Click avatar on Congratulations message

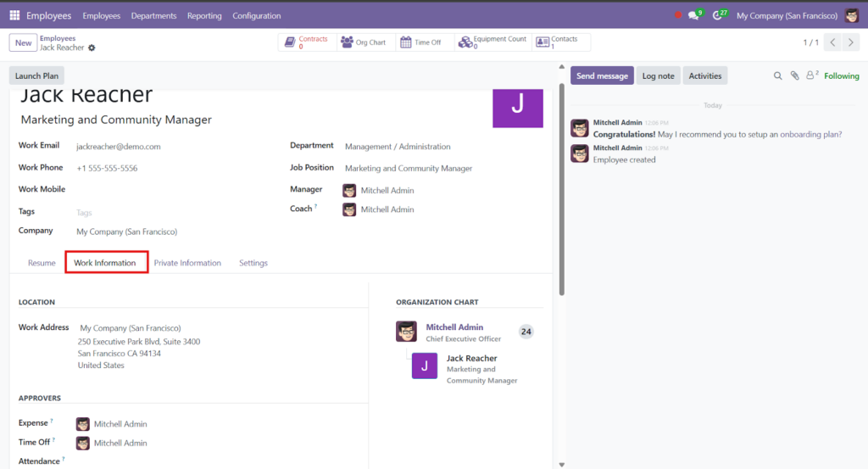coord(580,128)
